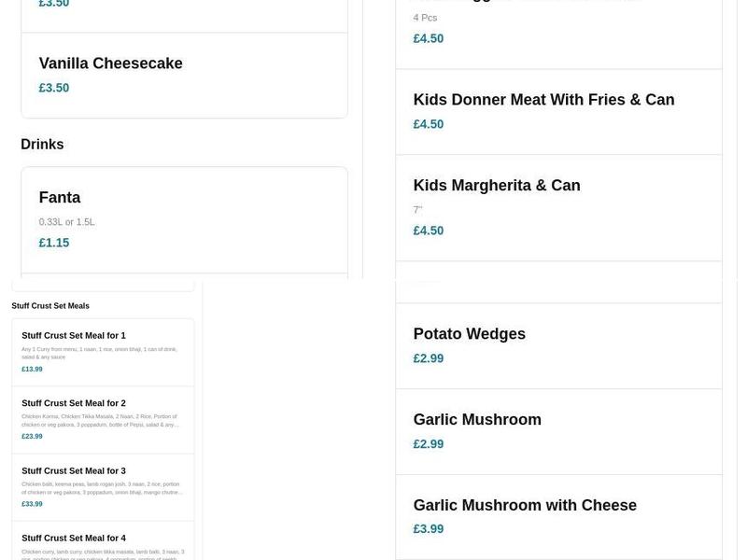Choose Stuff Crust Set Meal for 1
This screenshot has height=560, width=747.
tap(74, 336)
